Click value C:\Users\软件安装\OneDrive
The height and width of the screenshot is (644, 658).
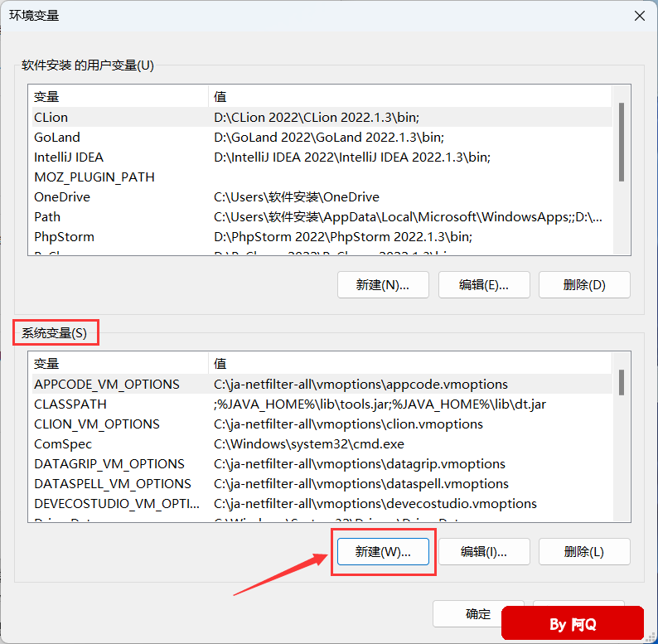pyautogui.click(x=297, y=197)
